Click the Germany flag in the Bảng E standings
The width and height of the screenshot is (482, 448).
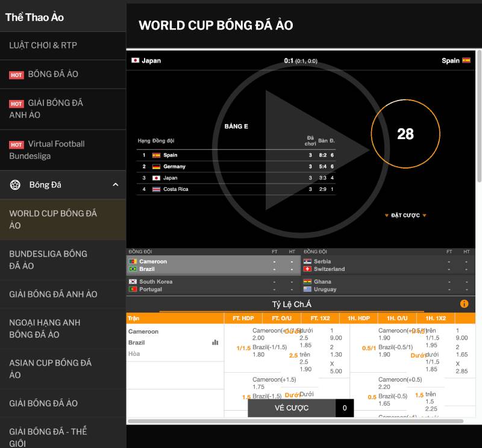(156, 167)
